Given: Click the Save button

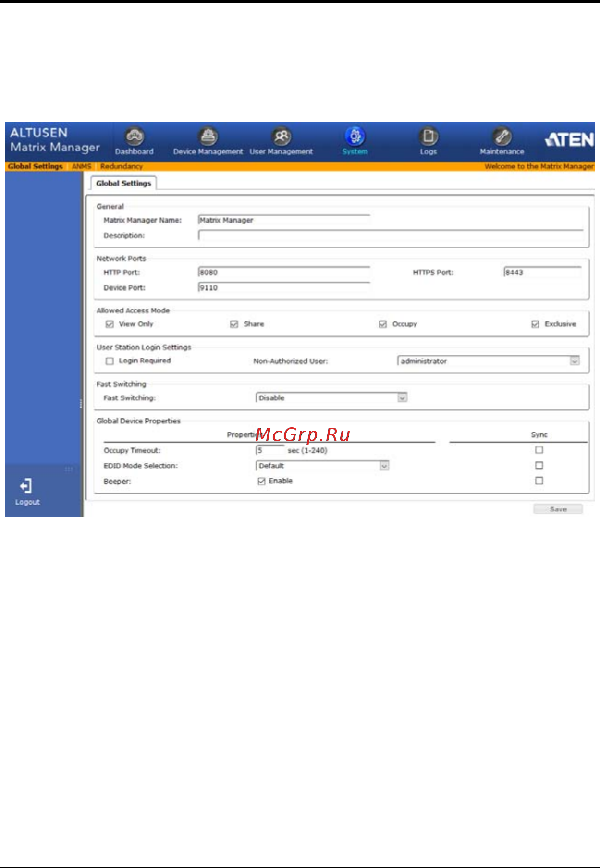Looking at the screenshot, I should click(x=558, y=509).
